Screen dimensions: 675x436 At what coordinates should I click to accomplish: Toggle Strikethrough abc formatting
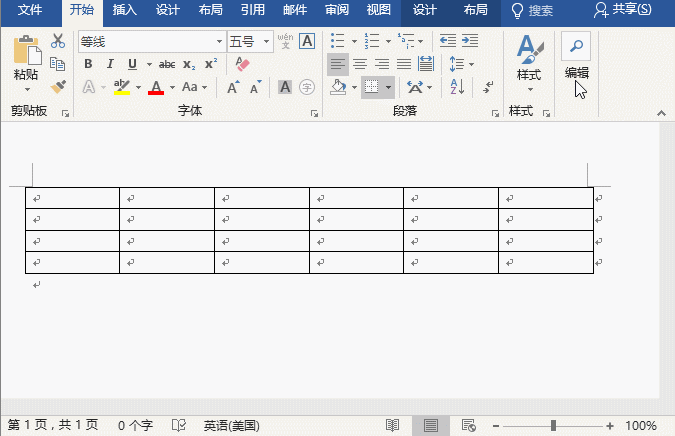(167, 65)
